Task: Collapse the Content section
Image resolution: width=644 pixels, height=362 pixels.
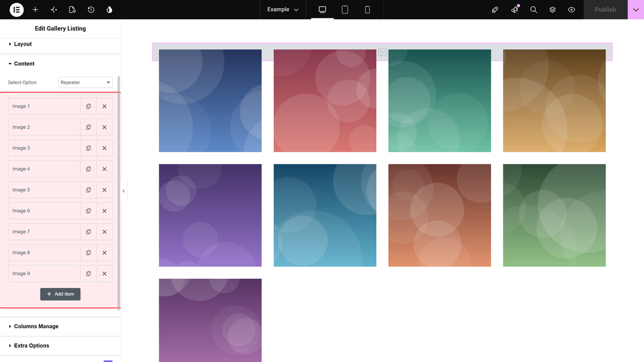Action: coord(60,63)
